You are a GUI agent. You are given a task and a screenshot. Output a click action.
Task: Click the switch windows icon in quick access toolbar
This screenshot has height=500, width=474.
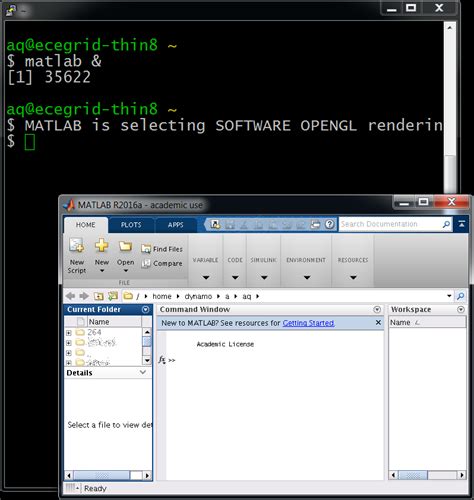point(315,224)
